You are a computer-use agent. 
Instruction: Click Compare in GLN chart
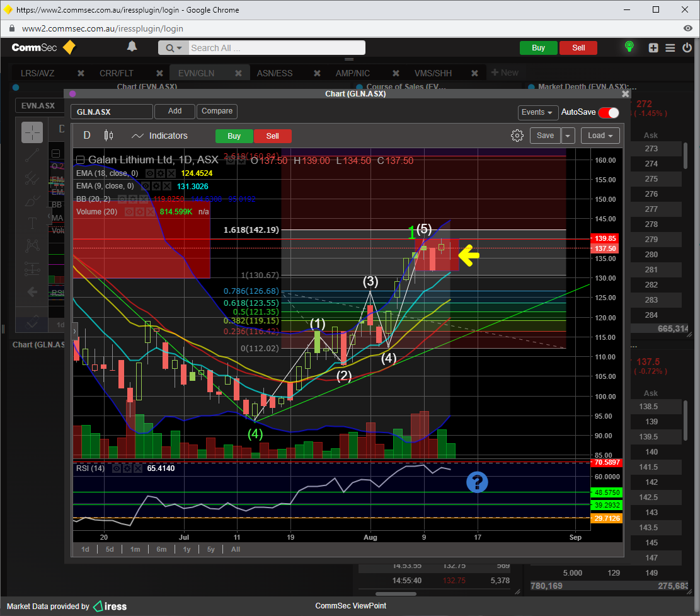click(217, 111)
